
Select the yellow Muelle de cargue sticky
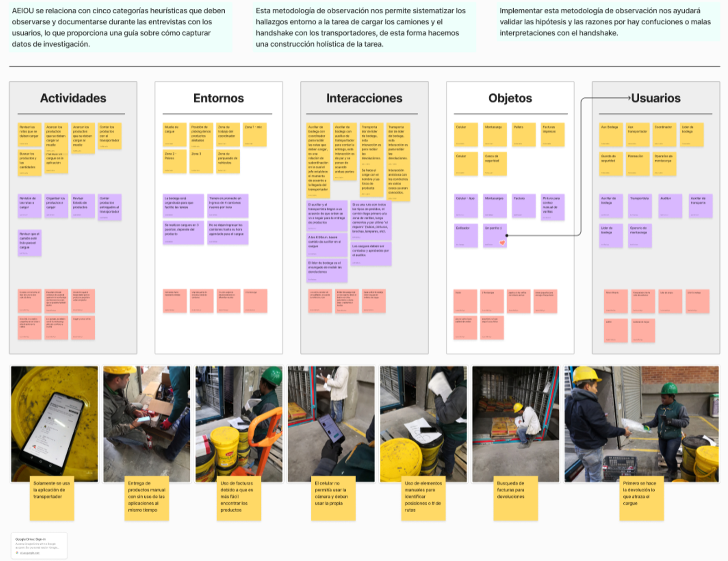(x=175, y=134)
